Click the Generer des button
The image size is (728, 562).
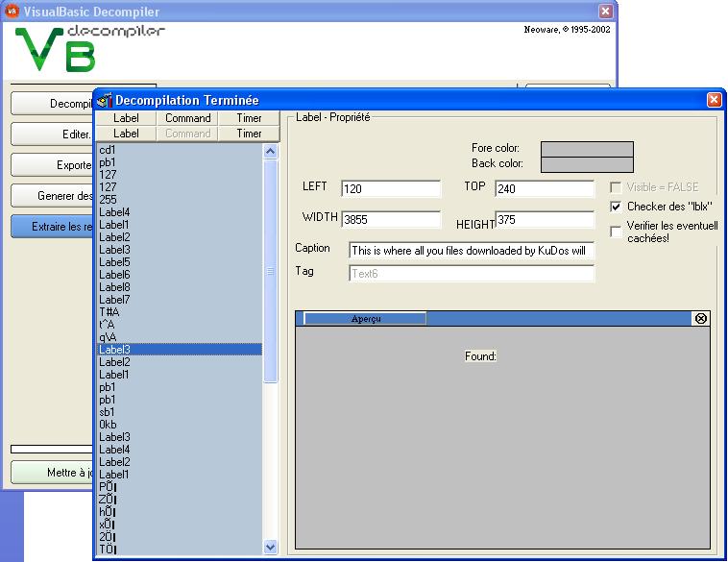53,196
